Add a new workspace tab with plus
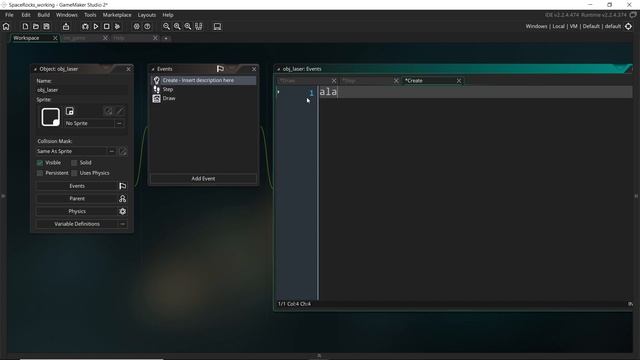Image resolution: width=640 pixels, height=360 pixels. (166, 38)
